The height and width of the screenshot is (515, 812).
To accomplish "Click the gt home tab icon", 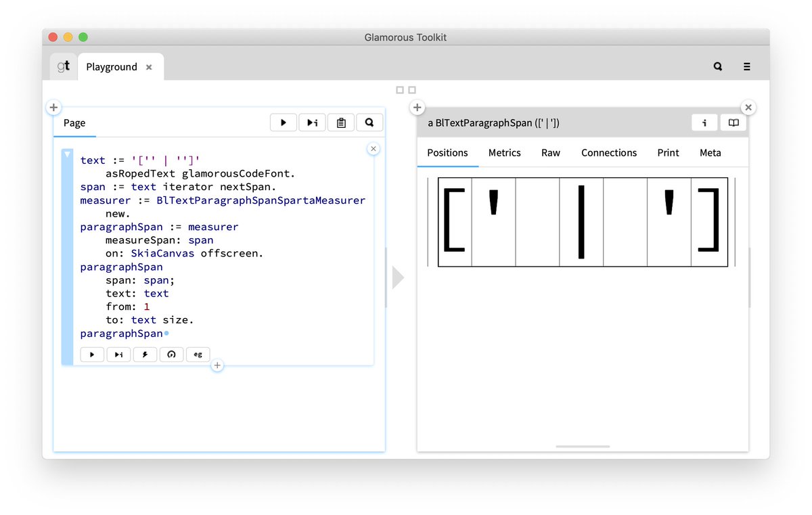I will (x=63, y=66).
